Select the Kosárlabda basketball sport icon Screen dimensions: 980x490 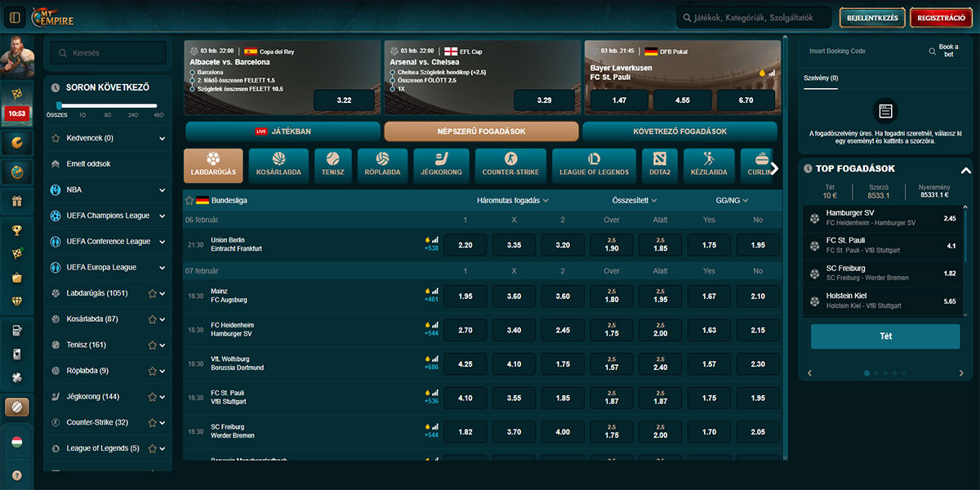pyautogui.click(x=278, y=165)
